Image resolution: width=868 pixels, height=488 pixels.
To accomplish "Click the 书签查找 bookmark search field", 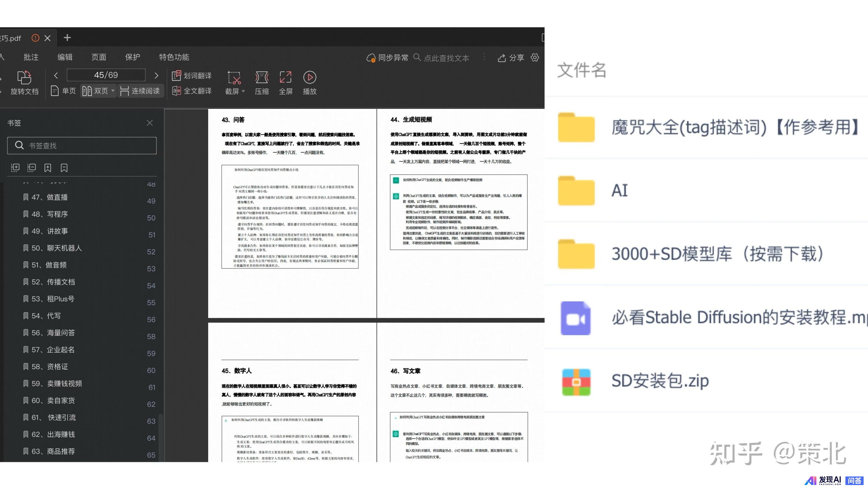I will click(82, 145).
